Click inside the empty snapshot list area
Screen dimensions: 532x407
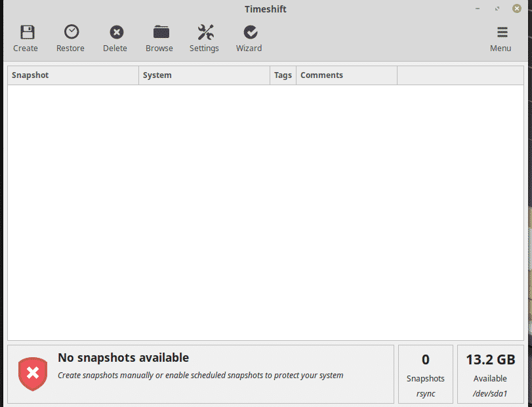266,210
